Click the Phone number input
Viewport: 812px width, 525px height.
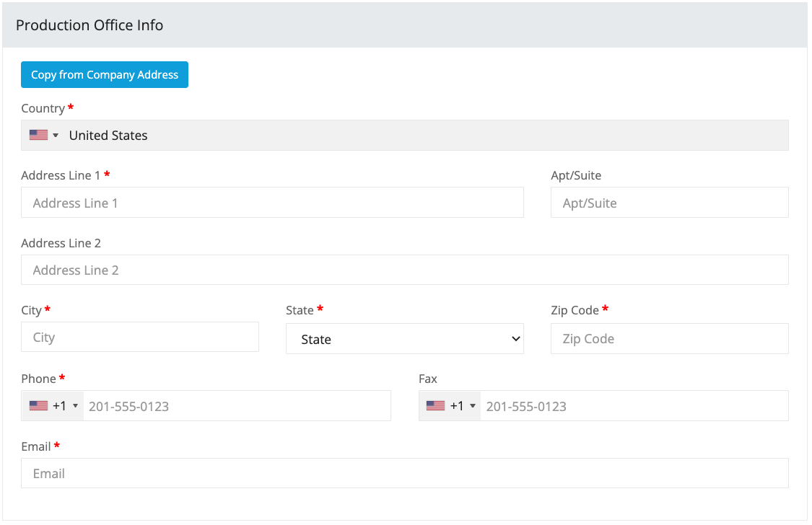237,406
